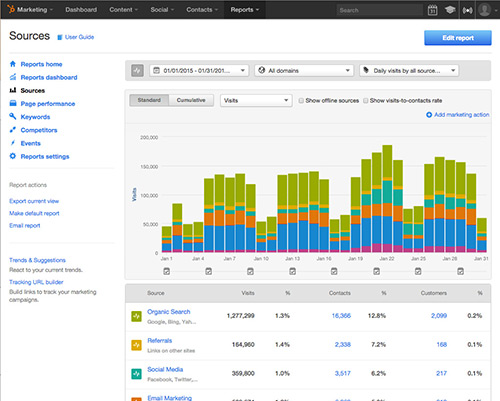Click Organic Search contacts 16,366

[x=341, y=316]
